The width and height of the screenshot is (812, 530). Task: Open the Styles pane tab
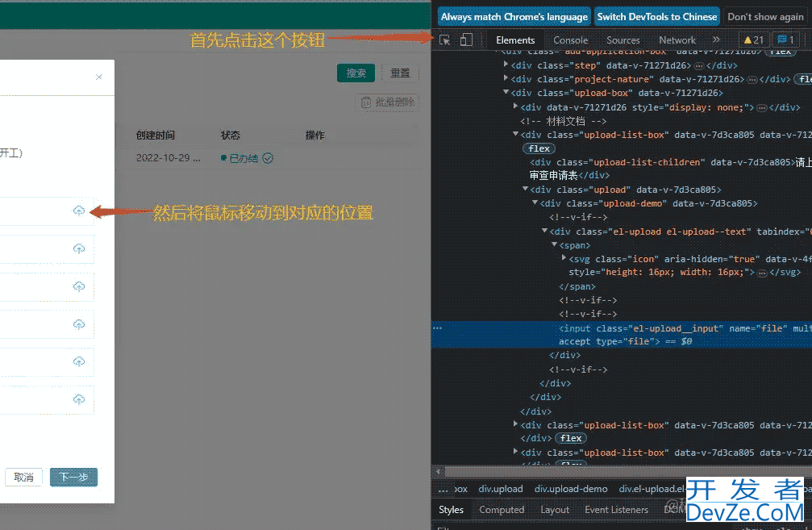point(451,510)
